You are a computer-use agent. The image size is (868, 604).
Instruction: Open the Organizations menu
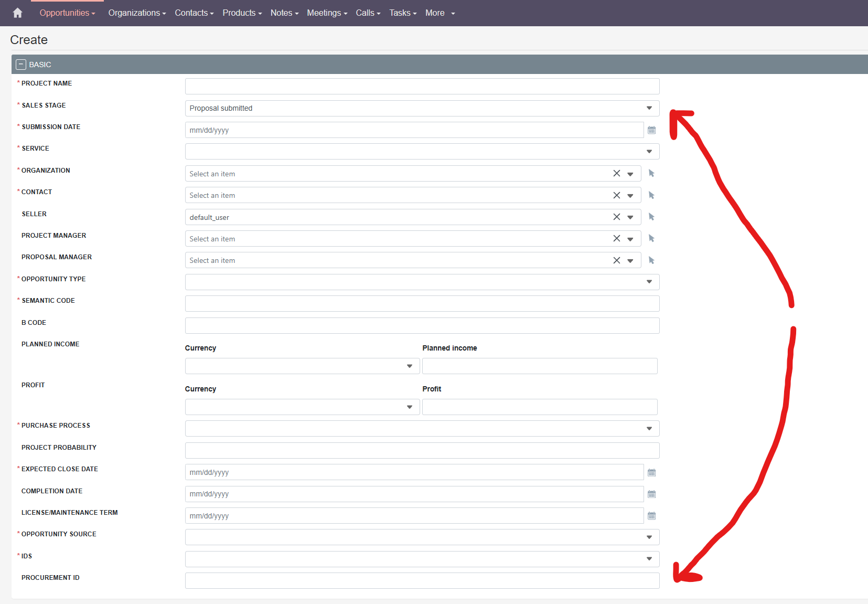pyautogui.click(x=137, y=13)
